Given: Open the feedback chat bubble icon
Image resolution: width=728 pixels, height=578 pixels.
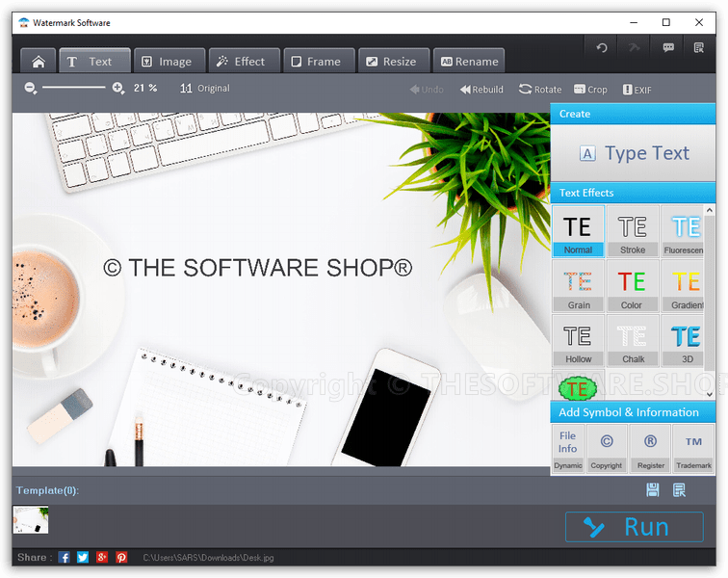Looking at the screenshot, I should (668, 47).
